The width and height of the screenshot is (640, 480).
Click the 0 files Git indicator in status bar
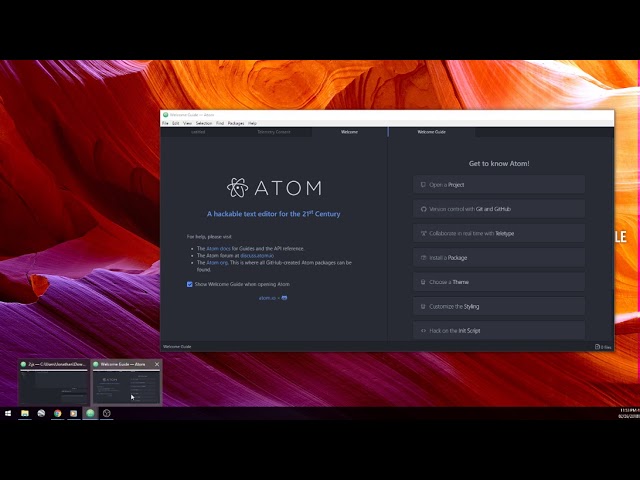tap(603, 347)
